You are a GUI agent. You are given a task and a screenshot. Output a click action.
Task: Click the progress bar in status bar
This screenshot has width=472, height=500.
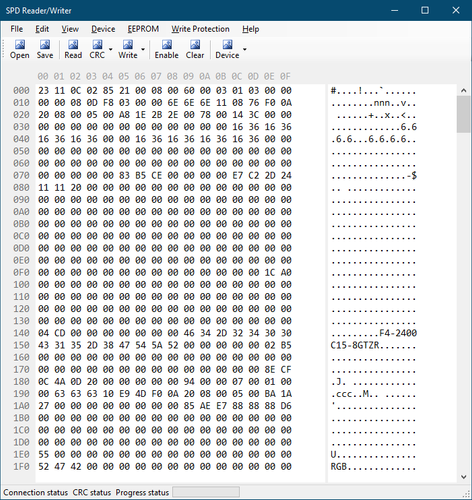point(206,492)
